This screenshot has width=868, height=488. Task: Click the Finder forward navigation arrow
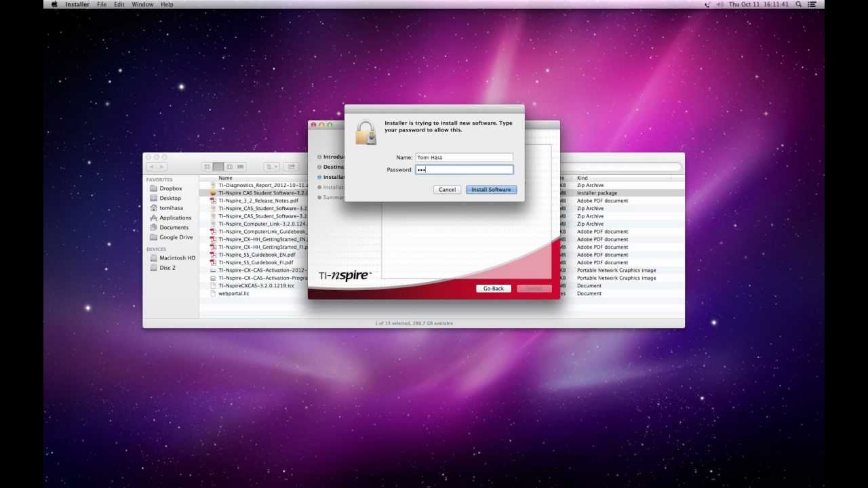coord(161,167)
